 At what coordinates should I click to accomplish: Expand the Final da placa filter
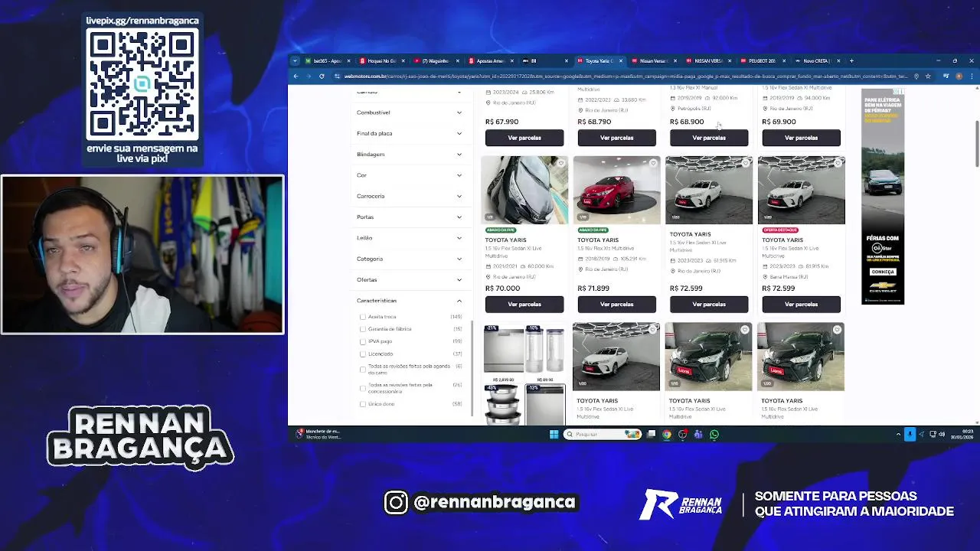click(410, 133)
